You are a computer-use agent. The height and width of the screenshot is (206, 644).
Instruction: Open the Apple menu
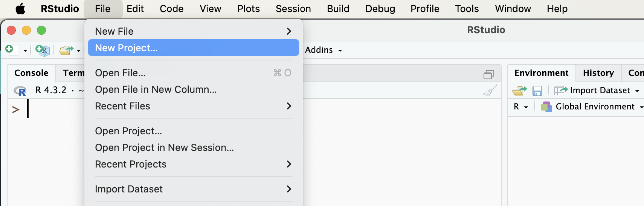pyautogui.click(x=20, y=9)
